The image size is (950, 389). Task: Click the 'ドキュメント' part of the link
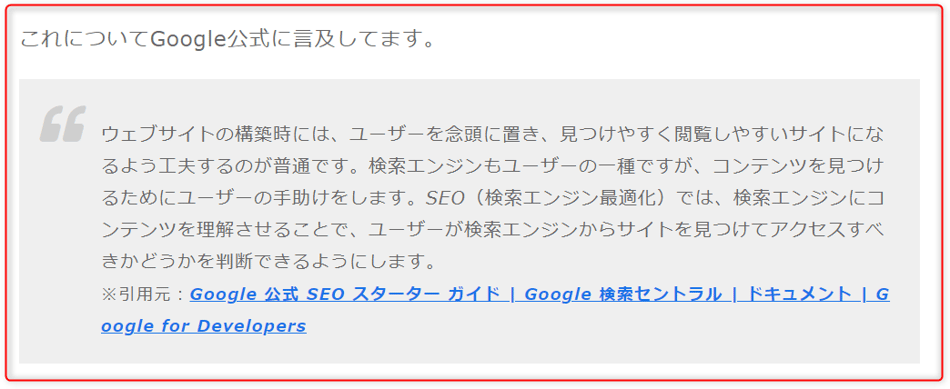point(797,294)
